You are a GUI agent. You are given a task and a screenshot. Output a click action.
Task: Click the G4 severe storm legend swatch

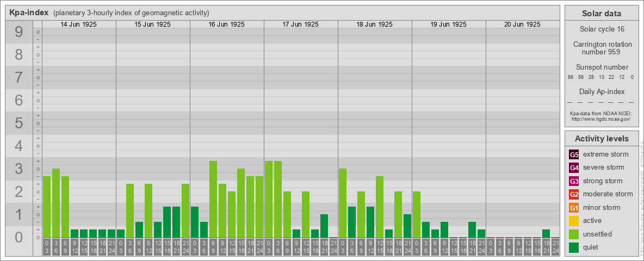(x=574, y=168)
